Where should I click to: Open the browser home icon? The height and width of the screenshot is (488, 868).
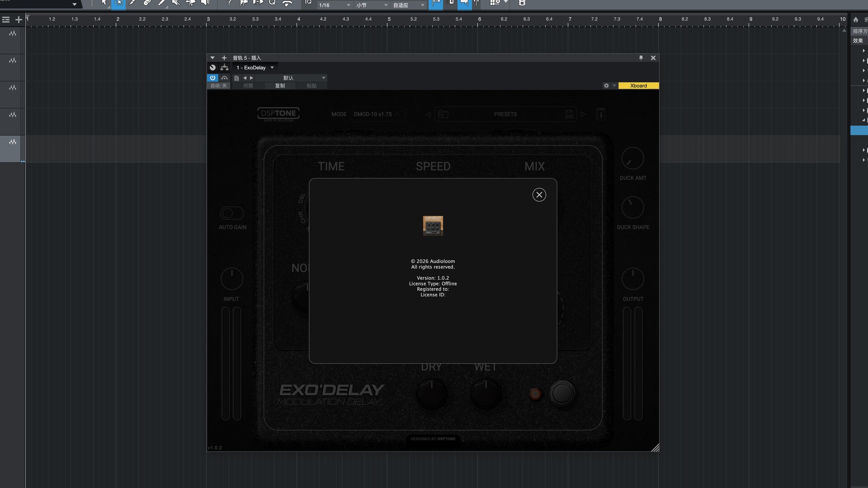(855, 20)
